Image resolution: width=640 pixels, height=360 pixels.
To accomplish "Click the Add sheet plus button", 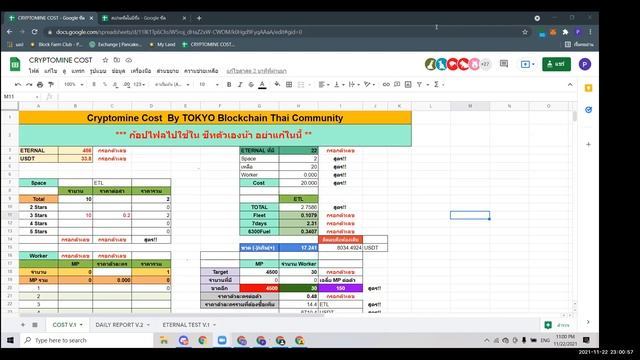I will (23, 324).
